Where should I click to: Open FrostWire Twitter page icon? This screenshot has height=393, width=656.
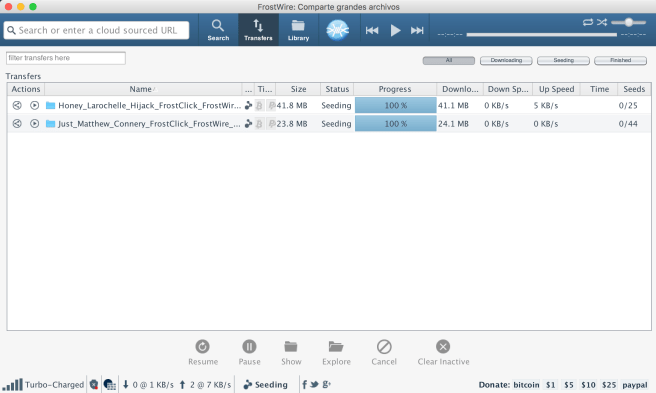tap(314, 384)
